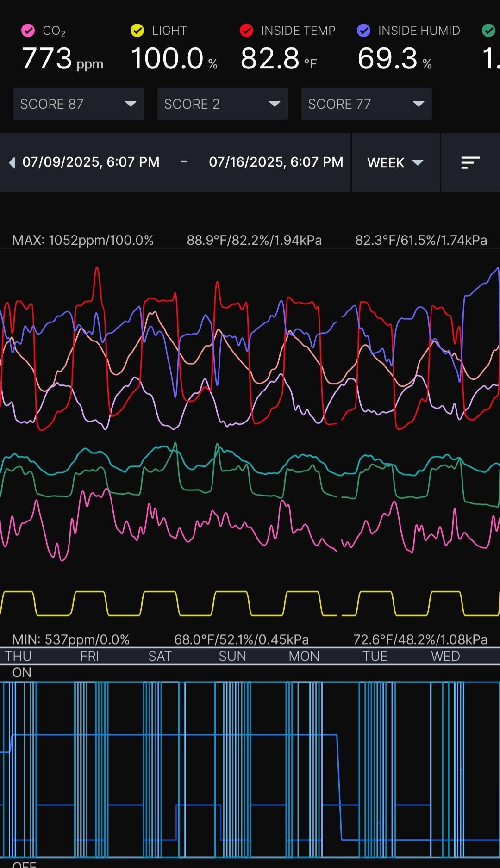Image resolution: width=500 pixels, height=868 pixels.
Task: Click 68.0°F/52.1%/0.45kPa min label
Action: click(241, 639)
